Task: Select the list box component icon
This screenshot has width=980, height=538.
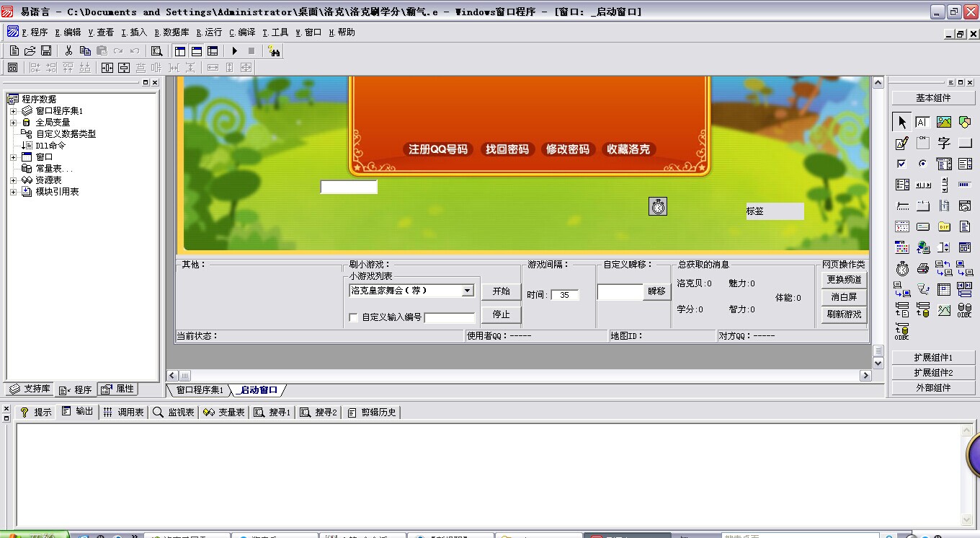Action: pyautogui.click(x=965, y=164)
